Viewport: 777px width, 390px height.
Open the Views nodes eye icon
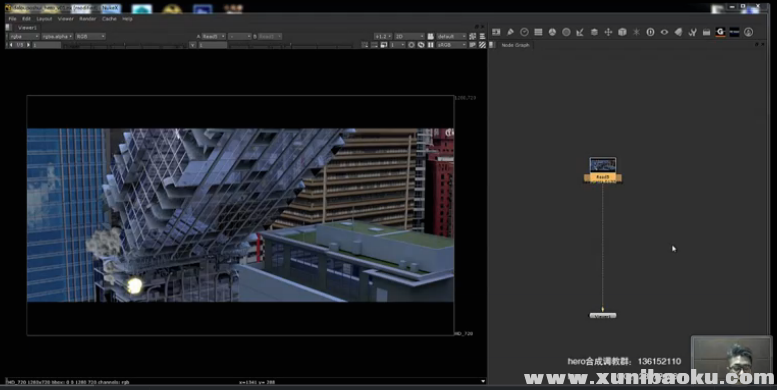pyautogui.click(x=664, y=32)
